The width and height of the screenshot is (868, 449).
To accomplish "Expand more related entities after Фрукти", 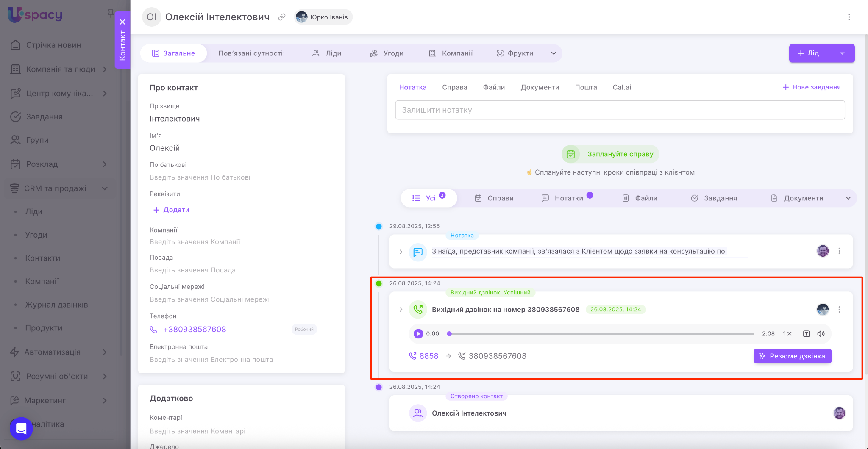I will [x=554, y=53].
